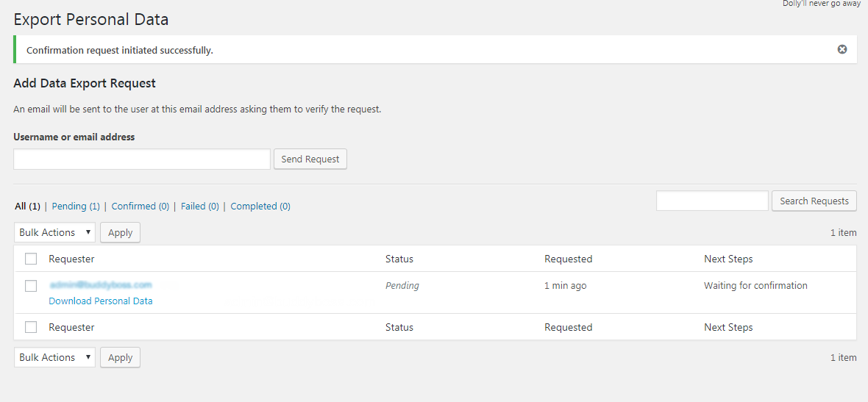Open the Download Personal Data link
Screen dimensions: 868x402
point(101,301)
